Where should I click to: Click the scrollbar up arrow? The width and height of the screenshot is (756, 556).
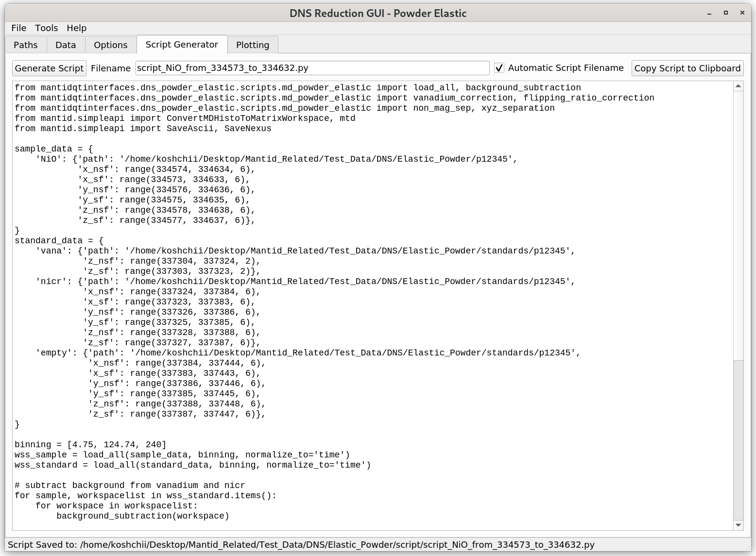point(738,86)
